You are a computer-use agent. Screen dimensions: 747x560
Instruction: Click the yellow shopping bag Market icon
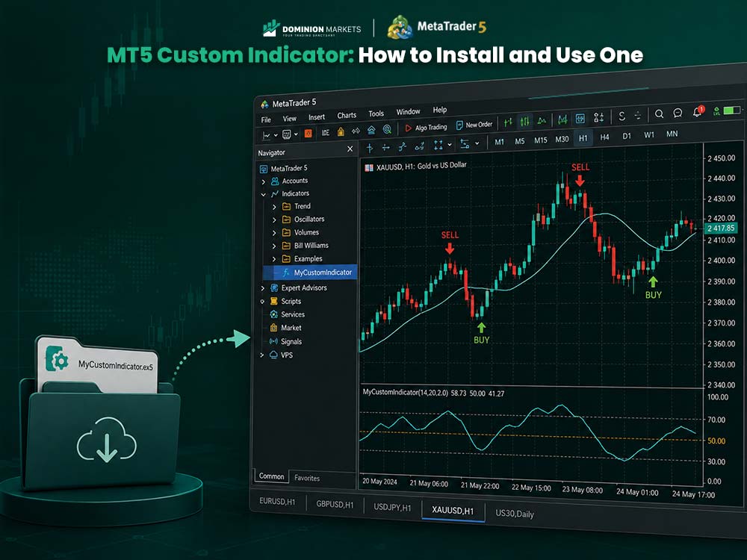click(x=341, y=132)
